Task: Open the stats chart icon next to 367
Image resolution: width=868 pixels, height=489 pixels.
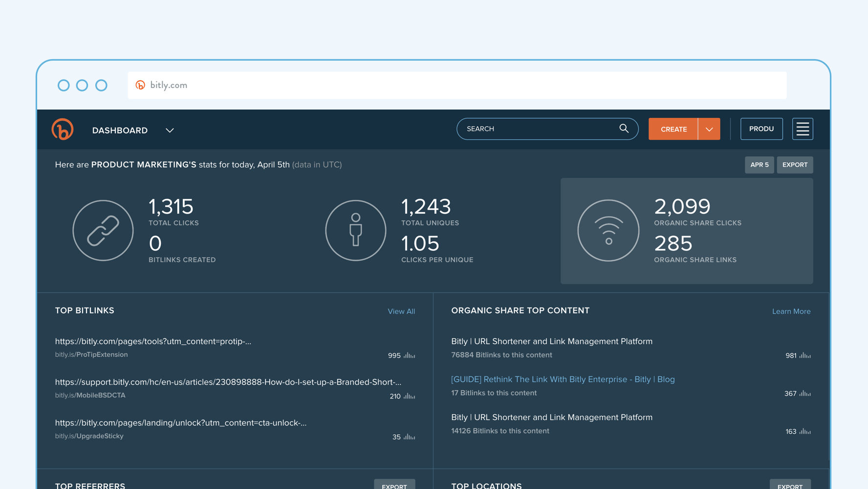Action: [805, 393]
